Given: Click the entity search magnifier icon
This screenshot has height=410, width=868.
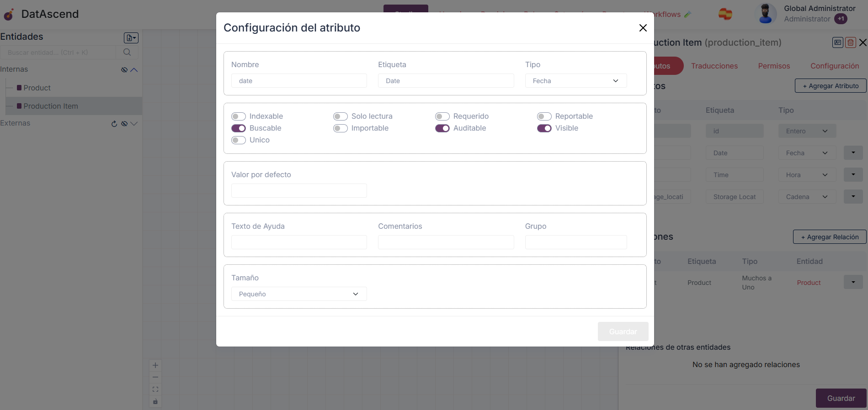Looking at the screenshot, I should (x=127, y=52).
